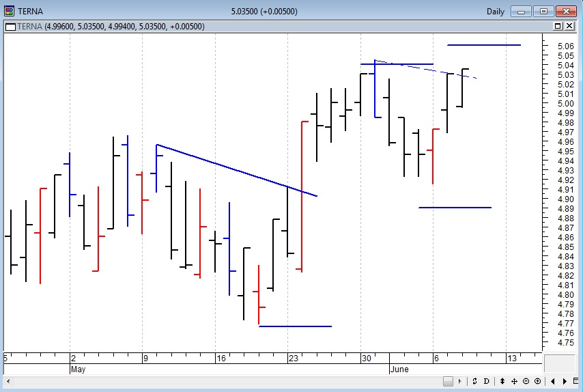Click price 5.03500 (+0.00500) in title
Image resolution: width=583 pixels, height=392 pixels.
tap(264, 12)
